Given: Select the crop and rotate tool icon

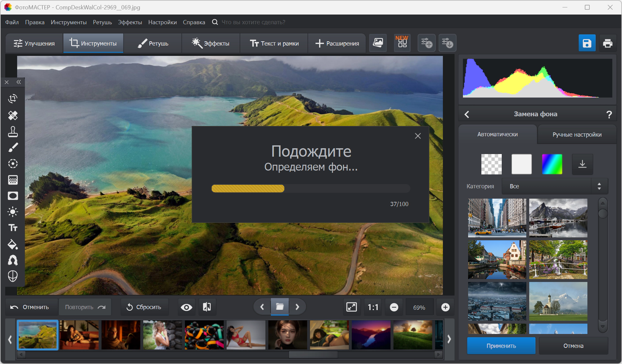Looking at the screenshot, I should pos(13,99).
